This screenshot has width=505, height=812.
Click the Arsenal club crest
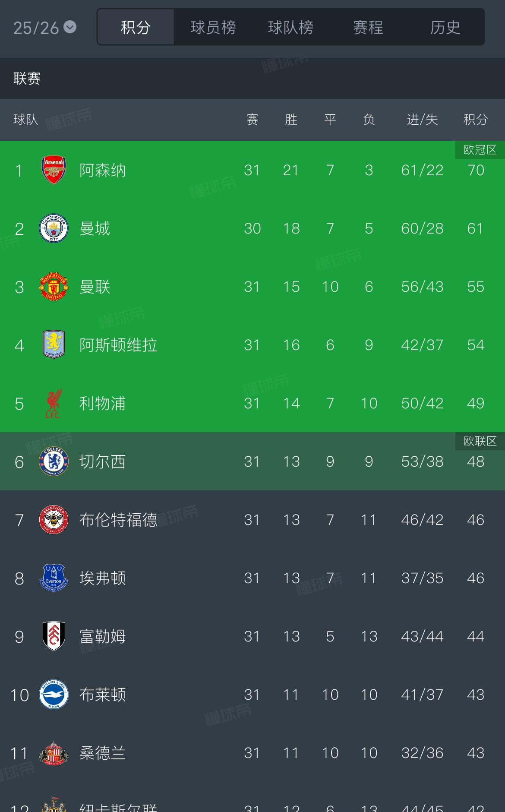click(x=54, y=170)
